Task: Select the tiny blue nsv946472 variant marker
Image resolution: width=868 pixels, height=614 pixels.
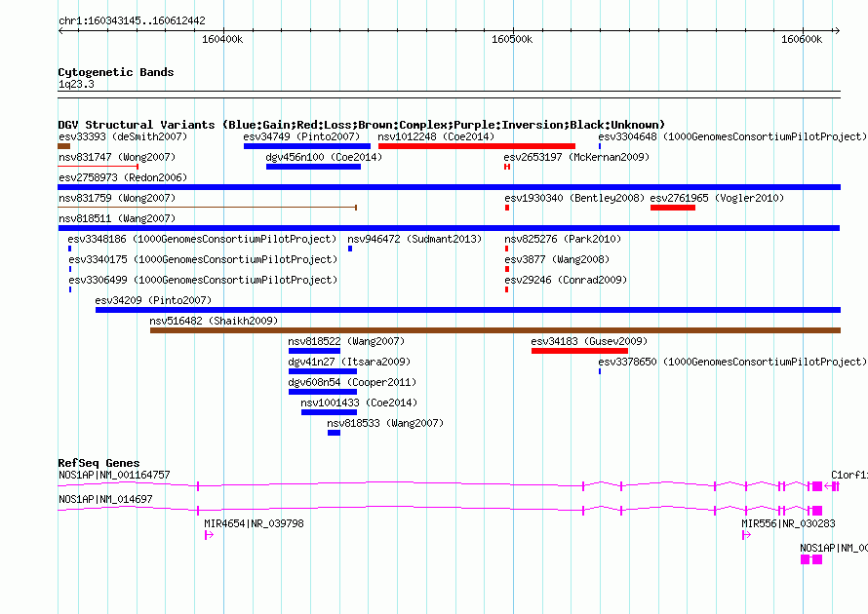Action: (350, 249)
